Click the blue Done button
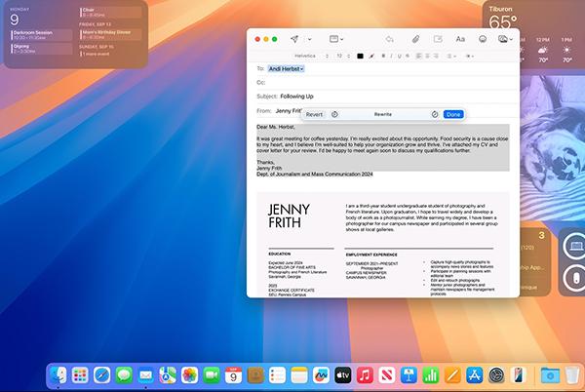The width and height of the screenshot is (585, 392). coord(453,114)
